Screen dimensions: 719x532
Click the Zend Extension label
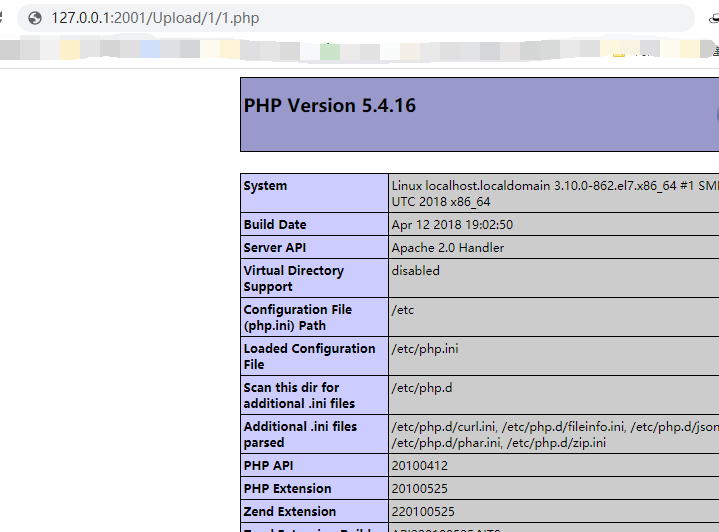coord(289,511)
